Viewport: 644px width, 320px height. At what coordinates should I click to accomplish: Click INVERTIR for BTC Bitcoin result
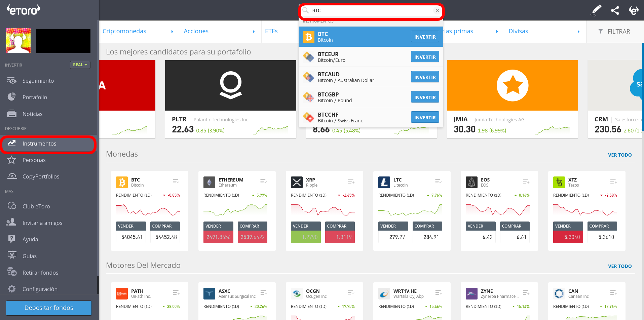(425, 37)
